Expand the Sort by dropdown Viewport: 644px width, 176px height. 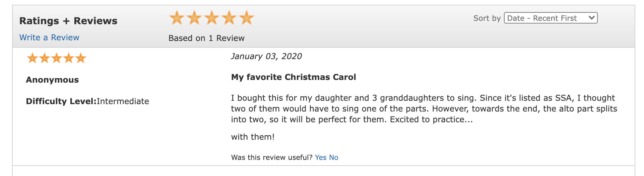click(551, 18)
